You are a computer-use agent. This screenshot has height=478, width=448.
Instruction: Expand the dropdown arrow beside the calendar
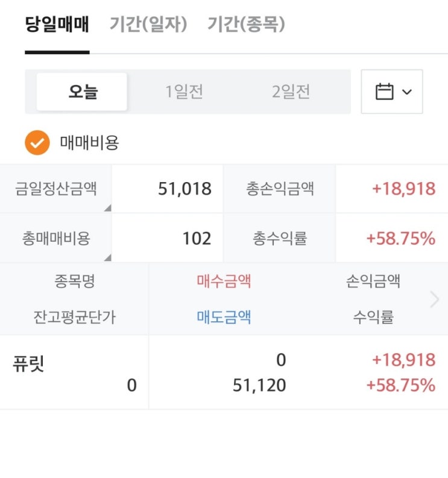(x=407, y=92)
